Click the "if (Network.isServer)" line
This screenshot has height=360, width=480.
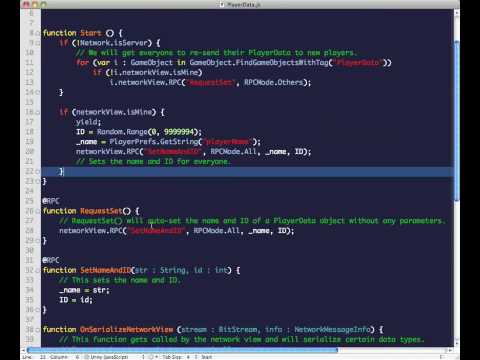110,43
